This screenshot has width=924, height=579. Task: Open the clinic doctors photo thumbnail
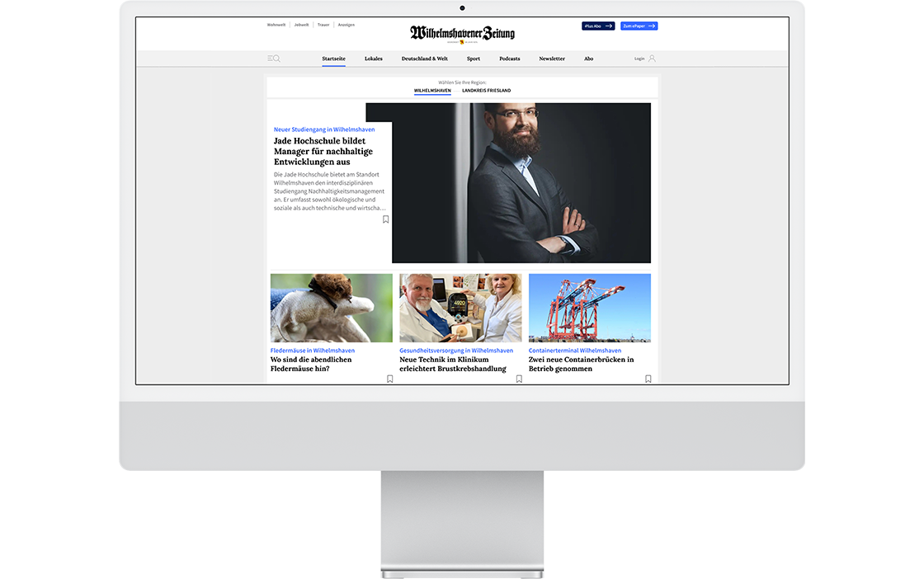coord(460,308)
